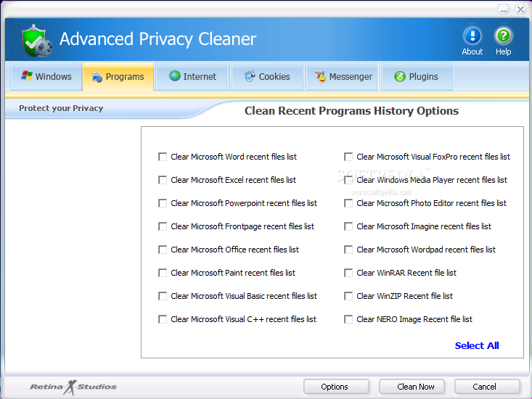Enable Clear Windows Media Player recent files

(348, 180)
